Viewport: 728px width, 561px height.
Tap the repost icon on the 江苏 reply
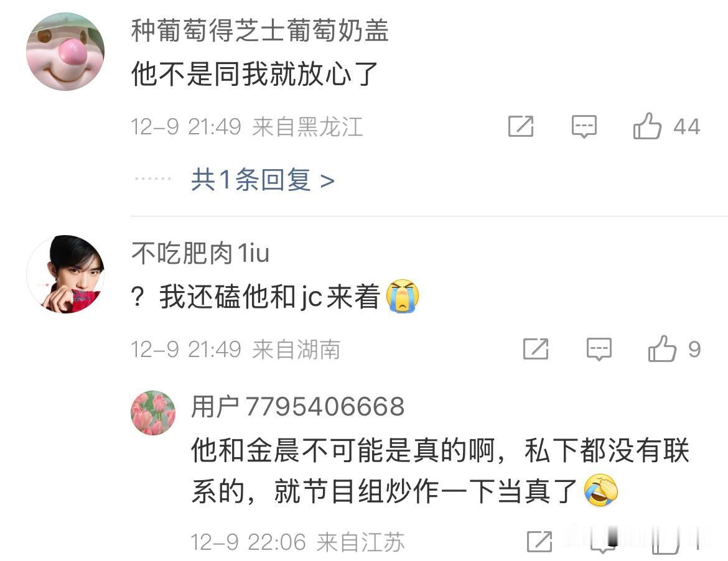pos(539,541)
